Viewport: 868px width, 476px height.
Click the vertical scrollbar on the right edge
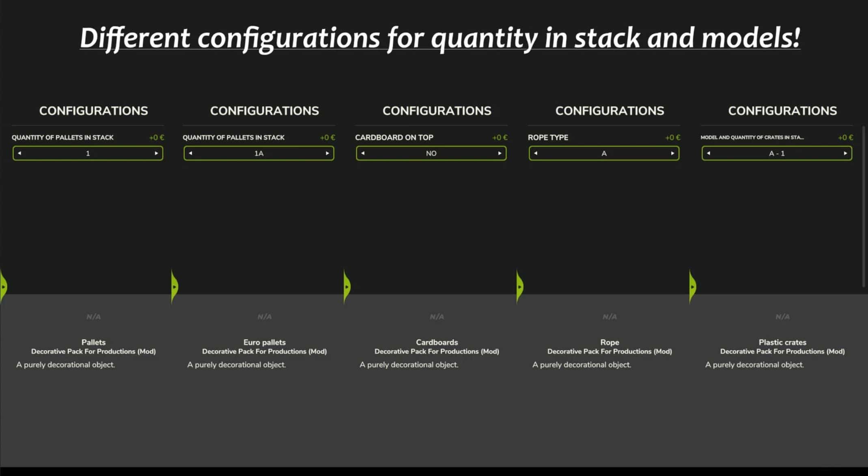pos(863,207)
